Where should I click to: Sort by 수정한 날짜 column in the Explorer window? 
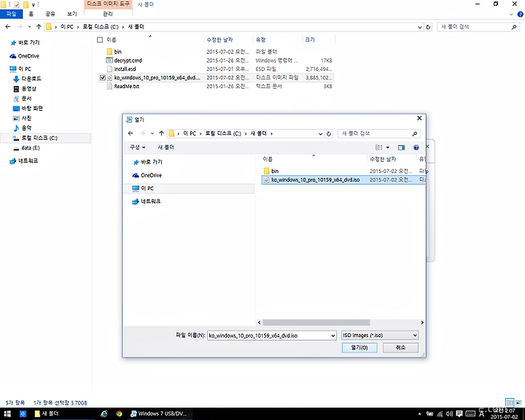point(219,40)
